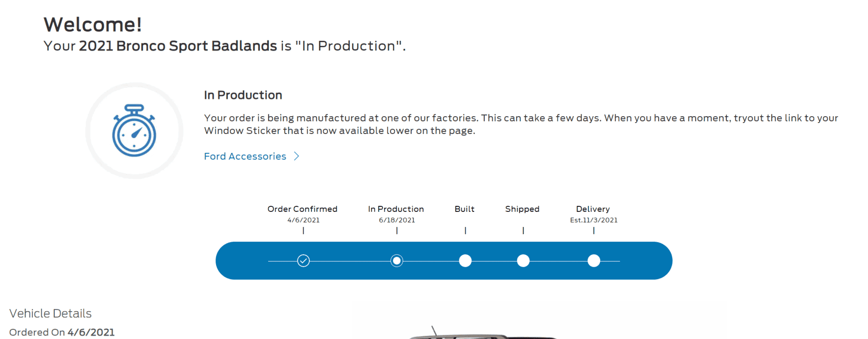The height and width of the screenshot is (339, 868).
Task: Select the Shipped step circle
Action: pyautogui.click(x=523, y=261)
